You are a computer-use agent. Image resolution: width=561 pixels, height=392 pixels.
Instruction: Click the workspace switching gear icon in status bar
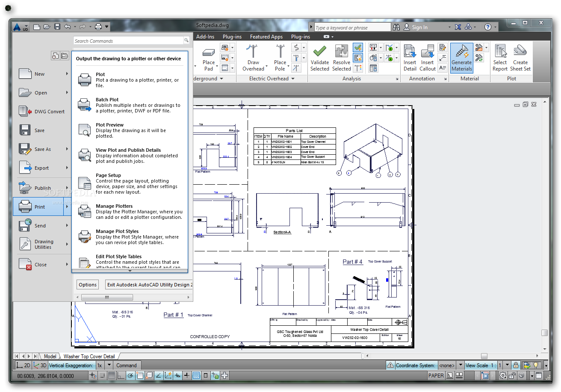click(503, 376)
